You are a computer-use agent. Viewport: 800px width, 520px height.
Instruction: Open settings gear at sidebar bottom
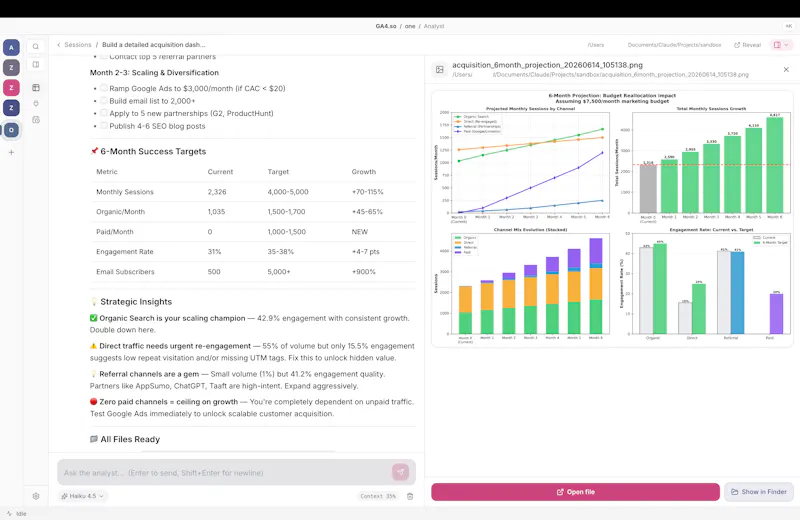pyautogui.click(x=36, y=496)
